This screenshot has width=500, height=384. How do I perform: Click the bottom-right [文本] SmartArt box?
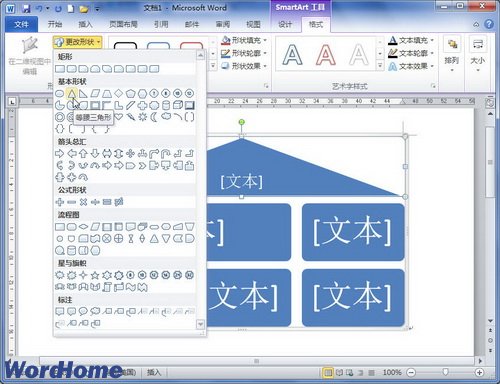point(353,298)
